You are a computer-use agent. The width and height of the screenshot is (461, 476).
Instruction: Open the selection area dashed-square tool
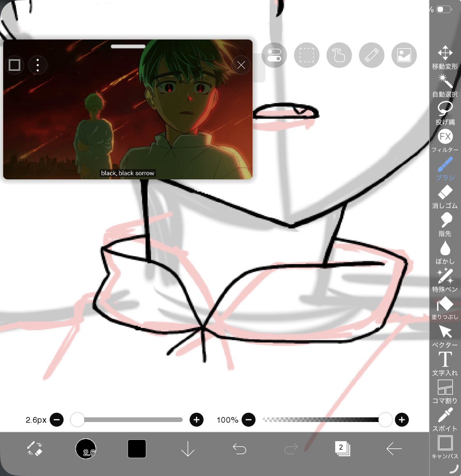click(x=306, y=55)
